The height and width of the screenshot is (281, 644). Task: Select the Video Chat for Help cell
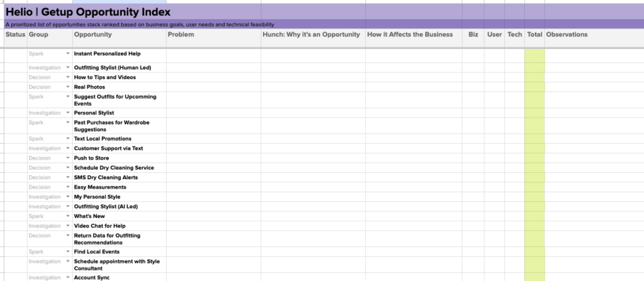click(119, 226)
